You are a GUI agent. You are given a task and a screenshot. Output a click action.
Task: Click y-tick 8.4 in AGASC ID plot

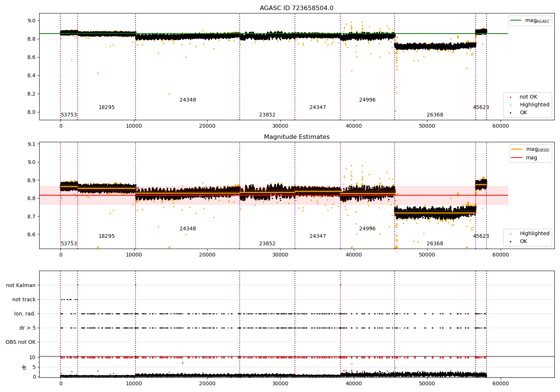[x=32, y=76]
